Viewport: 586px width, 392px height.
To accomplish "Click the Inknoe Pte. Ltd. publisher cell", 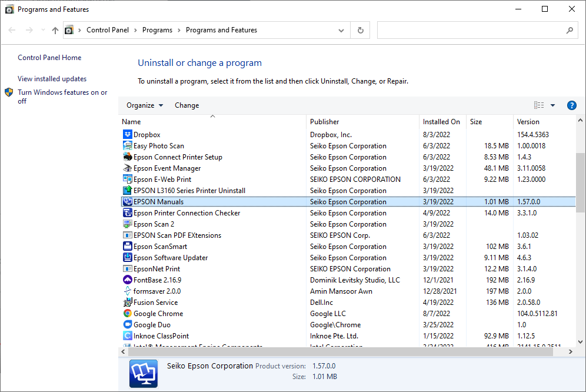I will pyautogui.click(x=334, y=336).
